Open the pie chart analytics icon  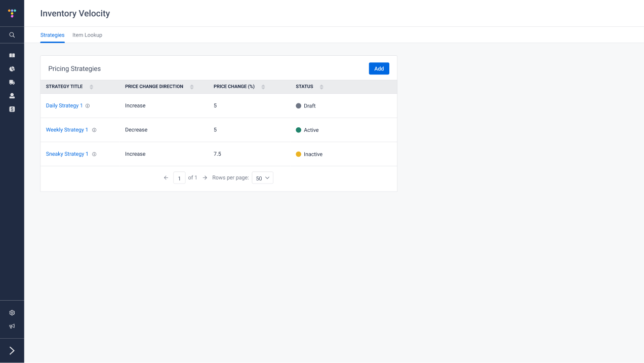pos(12,69)
